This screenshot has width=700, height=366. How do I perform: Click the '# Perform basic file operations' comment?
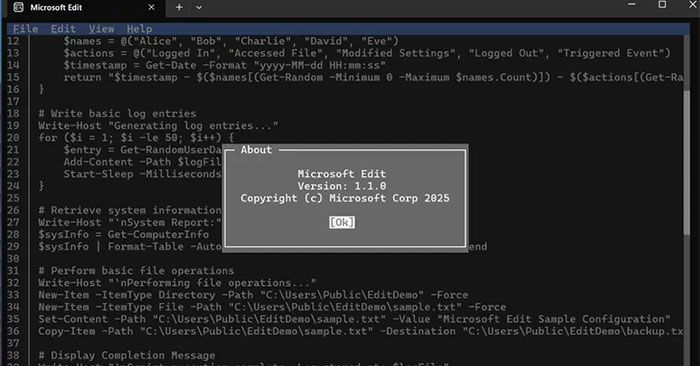click(136, 270)
